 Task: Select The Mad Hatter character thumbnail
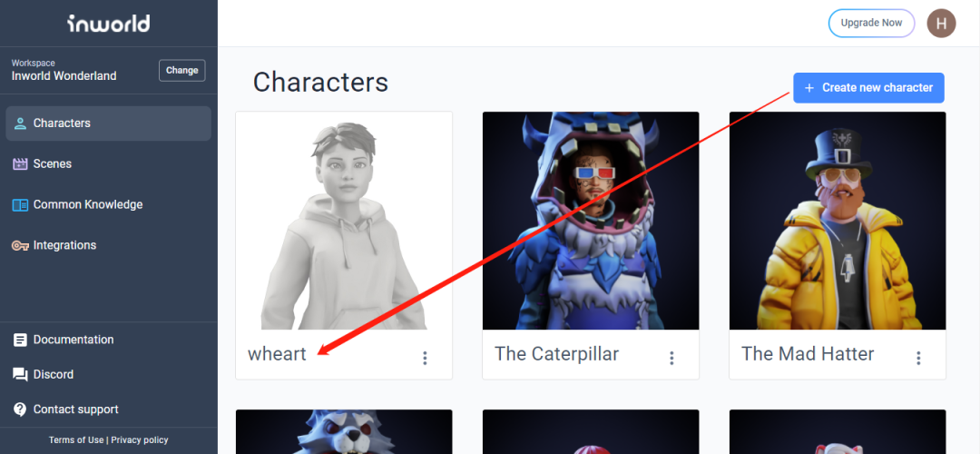point(838,221)
